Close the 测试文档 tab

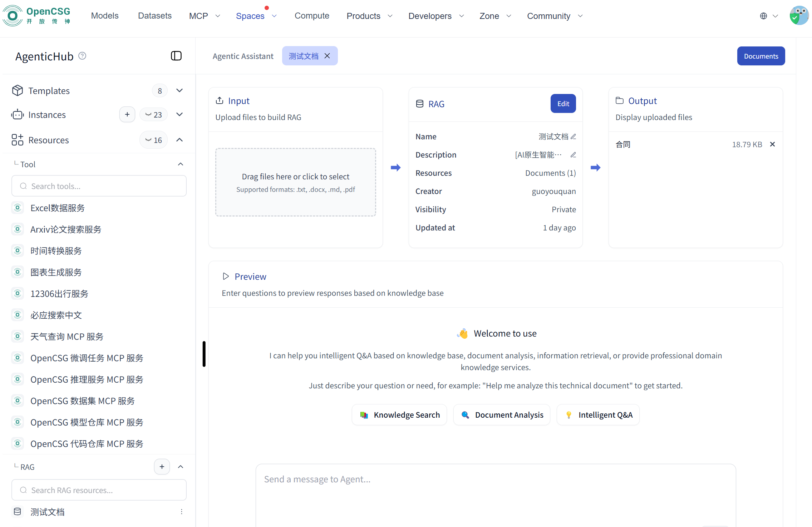[x=327, y=56]
